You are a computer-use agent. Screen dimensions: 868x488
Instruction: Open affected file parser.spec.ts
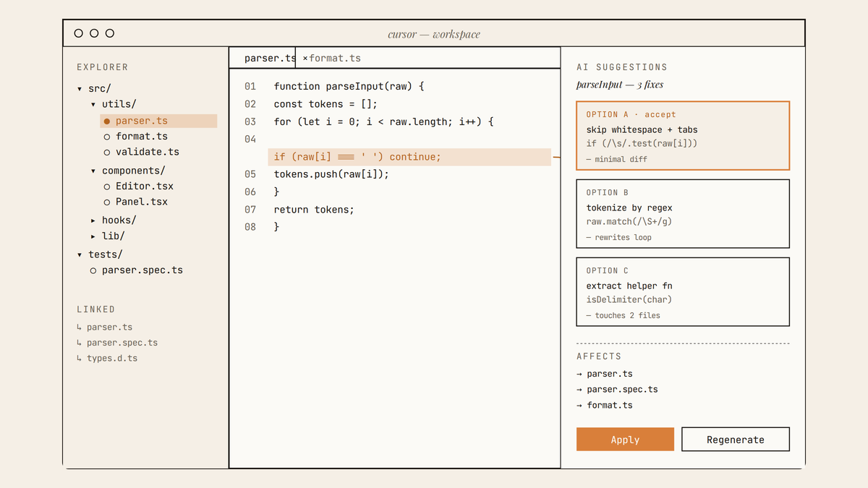point(617,390)
